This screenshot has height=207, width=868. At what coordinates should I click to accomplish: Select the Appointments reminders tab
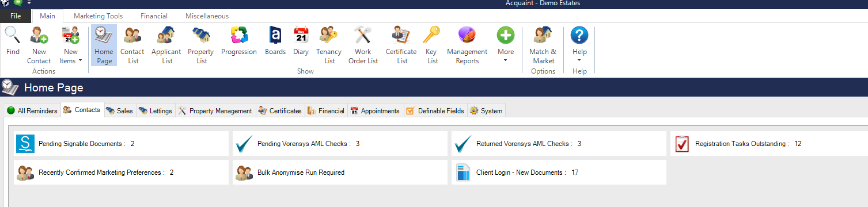(x=375, y=111)
